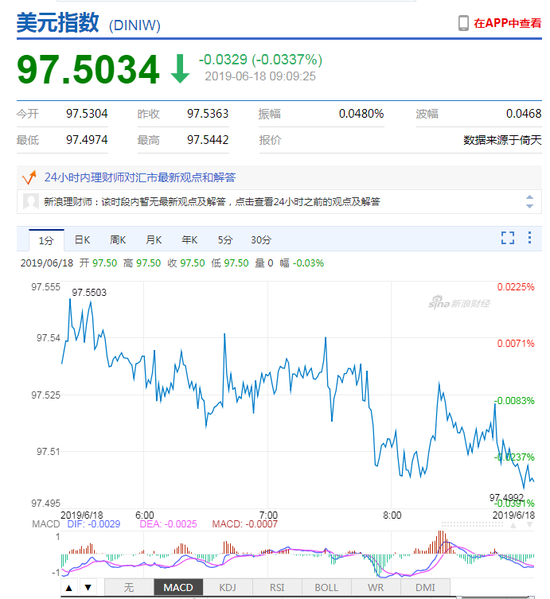Open the fullscreen chart icon
Viewport: 550px width, 599px height.
508,238
